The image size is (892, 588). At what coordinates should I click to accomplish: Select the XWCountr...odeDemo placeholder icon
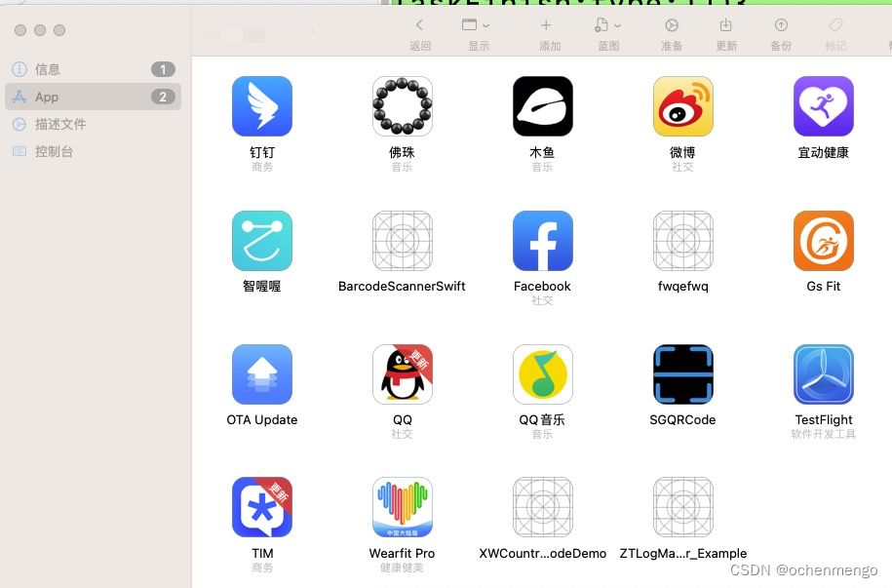pos(543,507)
